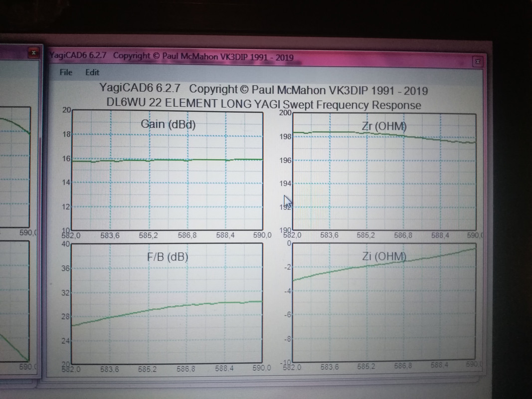Click the 585,2 label under the Gain chart
The height and width of the screenshot is (399, 532).
(148, 235)
